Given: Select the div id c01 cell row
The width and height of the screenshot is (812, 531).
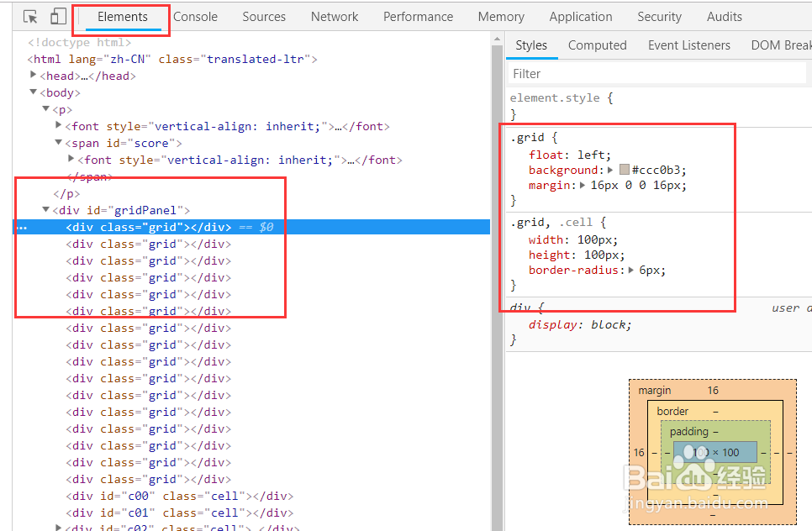Looking at the screenshot, I should [179, 513].
